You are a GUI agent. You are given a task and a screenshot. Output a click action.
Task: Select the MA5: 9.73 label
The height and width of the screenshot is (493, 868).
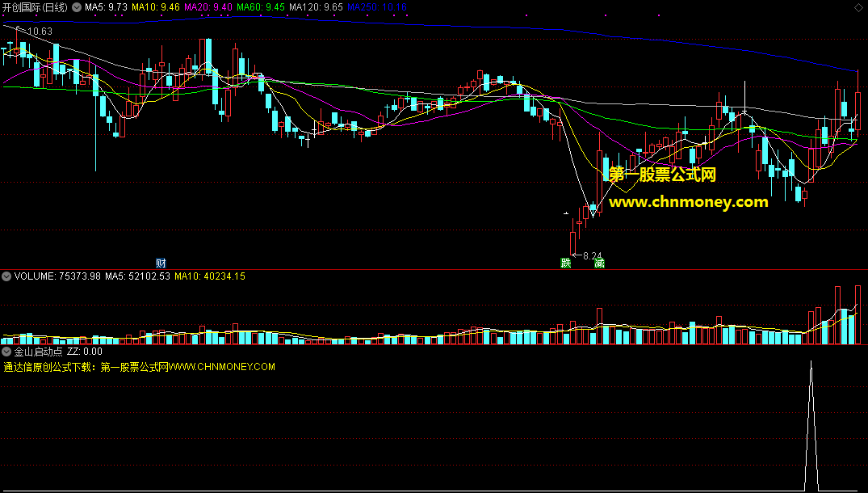point(106,7)
